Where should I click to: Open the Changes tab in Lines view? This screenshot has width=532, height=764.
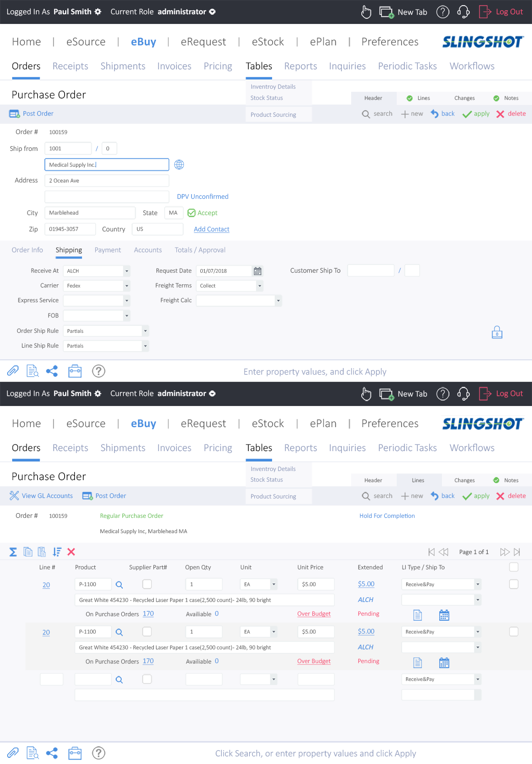(x=464, y=480)
